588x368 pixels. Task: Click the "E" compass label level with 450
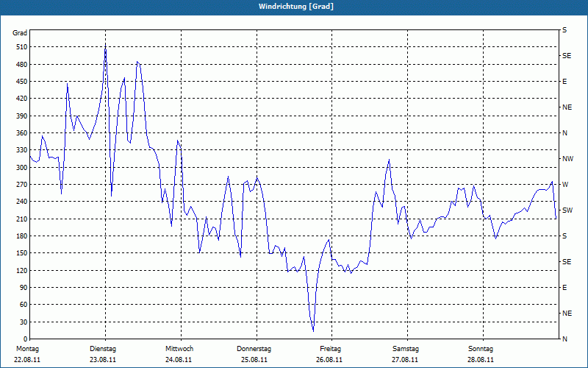pyautogui.click(x=564, y=82)
